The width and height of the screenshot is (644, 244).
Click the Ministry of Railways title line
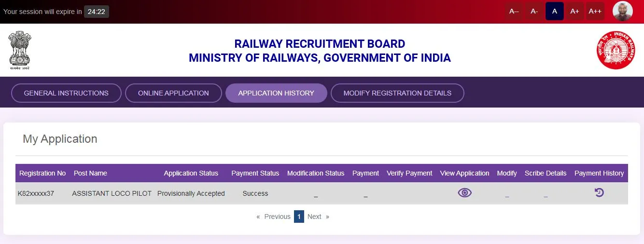[x=320, y=58]
